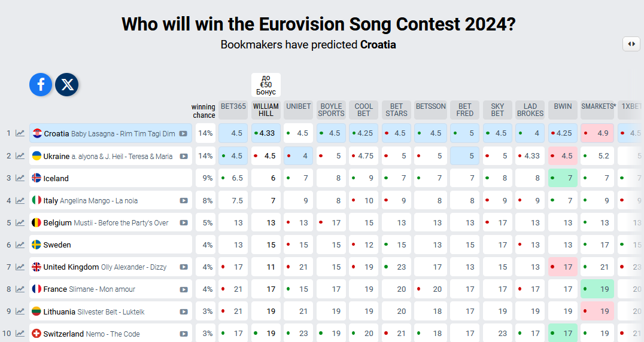This screenshot has height=342, width=644.
Task: Open United Kingdom's odds history chart icon
Action: tap(20, 267)
